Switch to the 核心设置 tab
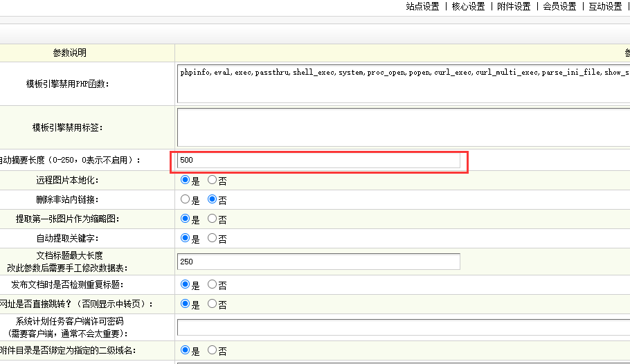630x364 pixels. (x=468, y=6)
